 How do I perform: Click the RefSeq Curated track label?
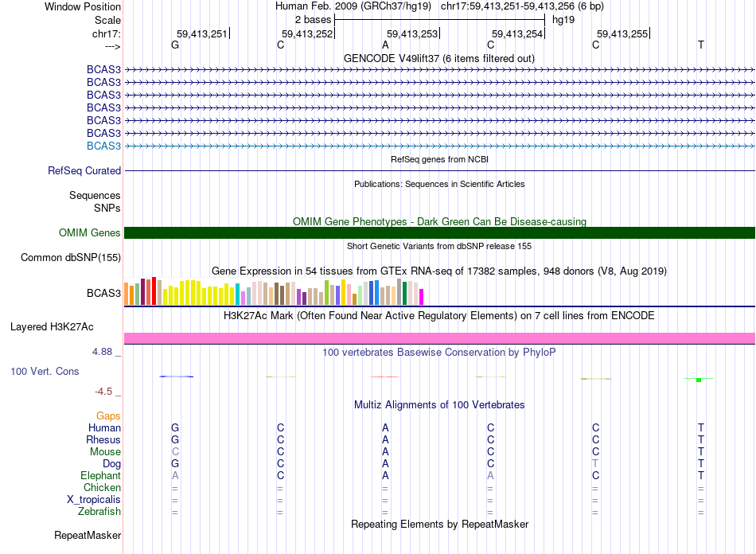coord(84,170)
